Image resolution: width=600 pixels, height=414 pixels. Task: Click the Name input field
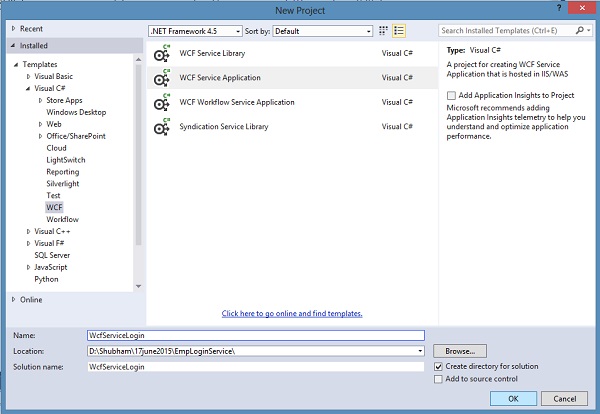click(x=256, y=335)
